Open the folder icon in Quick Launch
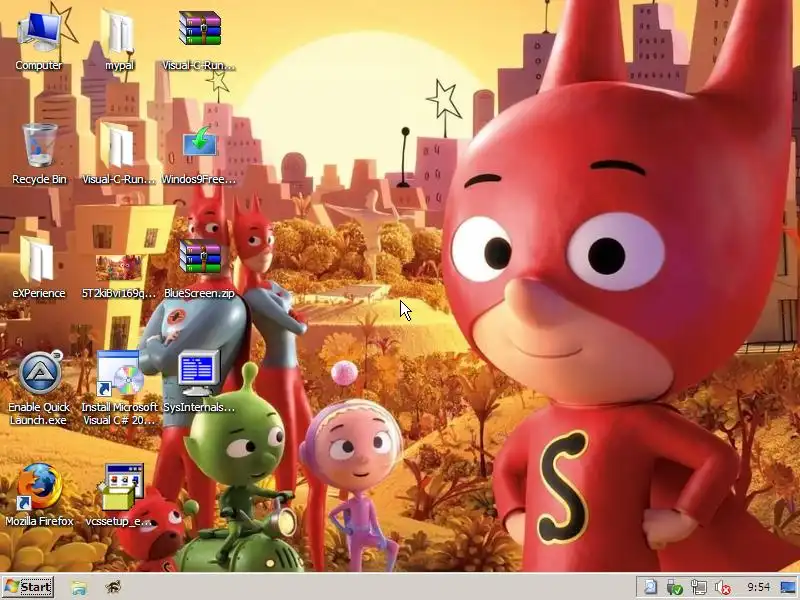 [x=79, y=587]
